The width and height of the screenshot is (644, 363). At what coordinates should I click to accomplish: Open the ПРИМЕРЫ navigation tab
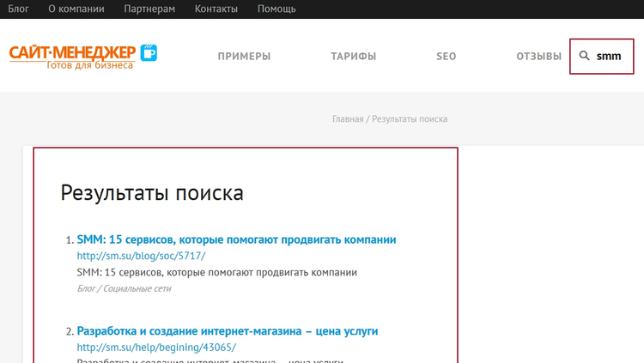tap(244, 57)
